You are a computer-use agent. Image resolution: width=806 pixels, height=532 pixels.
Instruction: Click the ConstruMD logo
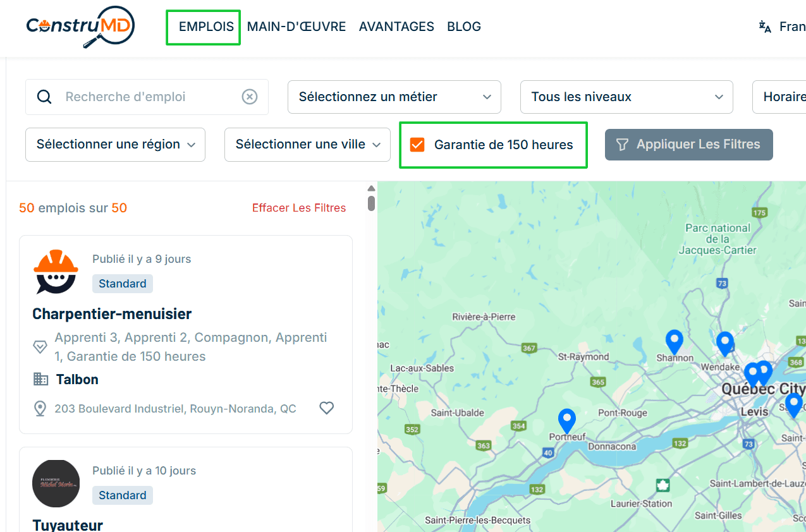tap(80, 27)
